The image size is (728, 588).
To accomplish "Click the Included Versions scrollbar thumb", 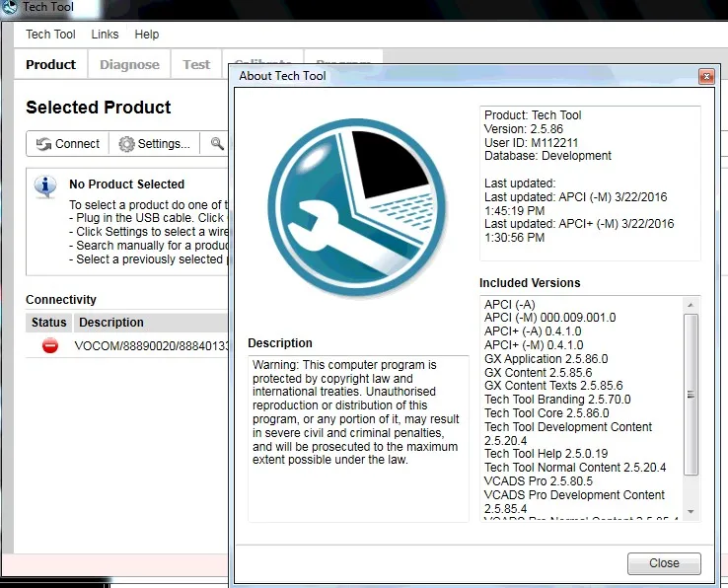I will click(691, 395).
